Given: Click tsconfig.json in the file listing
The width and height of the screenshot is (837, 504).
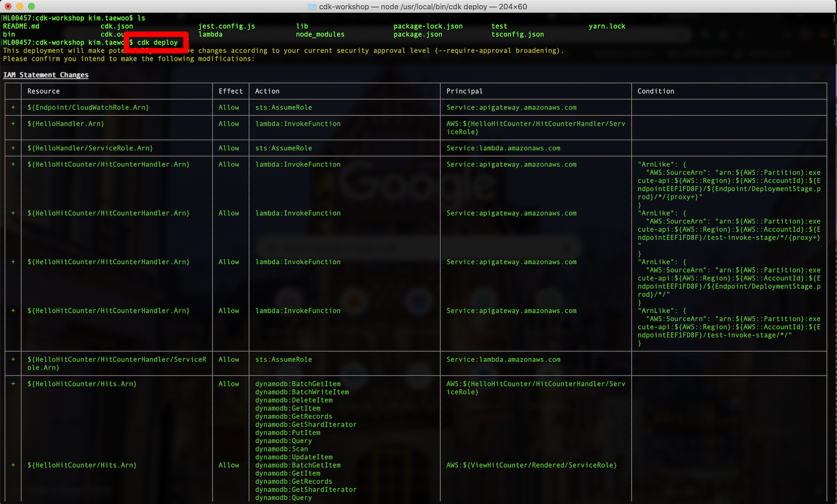Looking at the screenshot, I should click(x=517, y=35).
